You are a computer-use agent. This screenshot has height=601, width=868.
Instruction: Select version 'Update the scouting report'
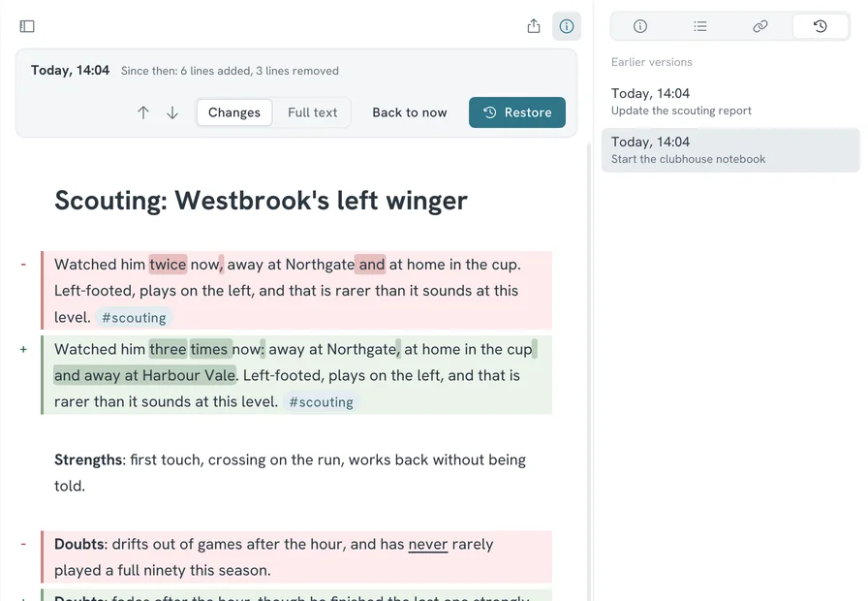[x=730, y=102]
